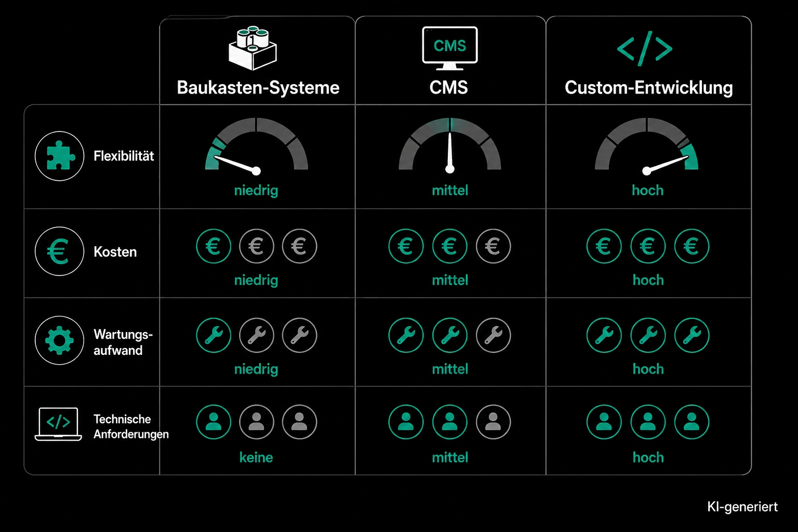Click the puzzle piece icon beside Flexibilität
798x532 pixels.
pos(59,156)
